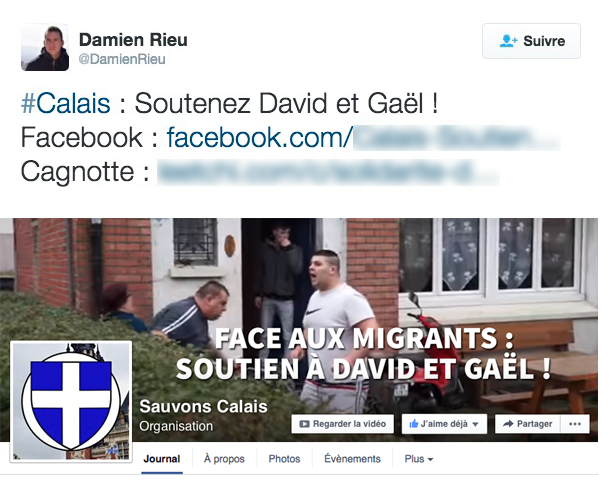
Task: Click the Sauvons Calais page logo
Action: click(x=71, y=402)
